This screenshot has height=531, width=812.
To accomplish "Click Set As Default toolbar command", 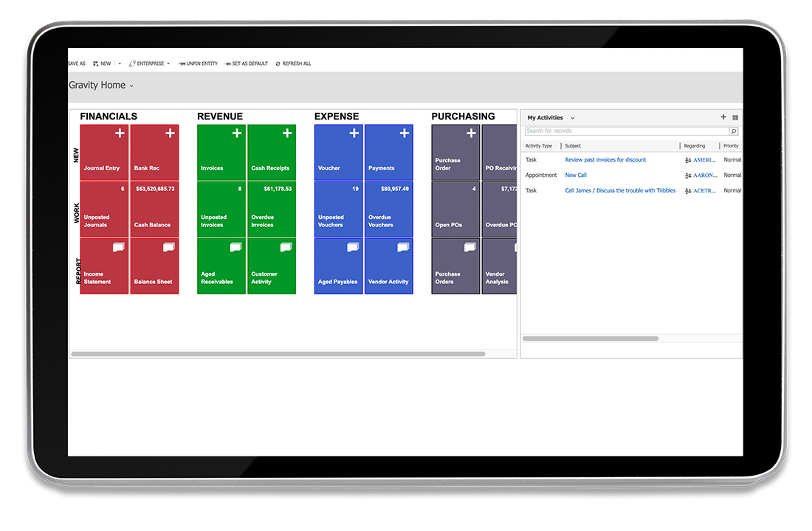I will (247, 63).
